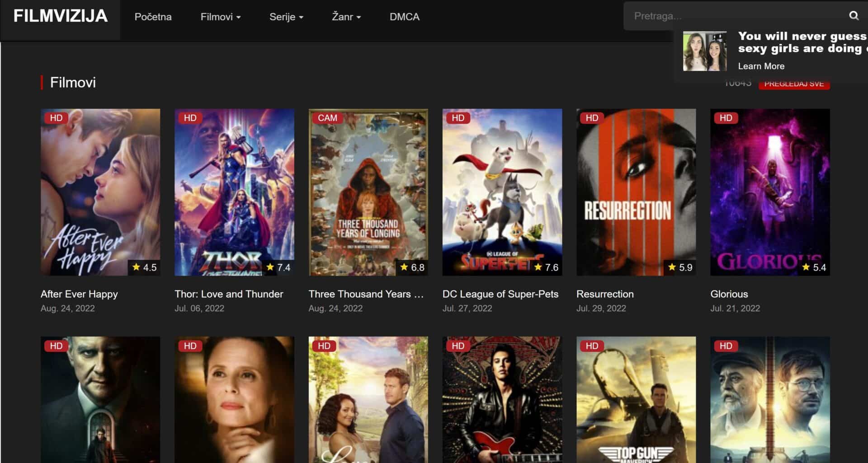The width and height of the screenshot is (868, 463).
Task: Select the Elvis movie poster
Action: (x=502, y=399)
